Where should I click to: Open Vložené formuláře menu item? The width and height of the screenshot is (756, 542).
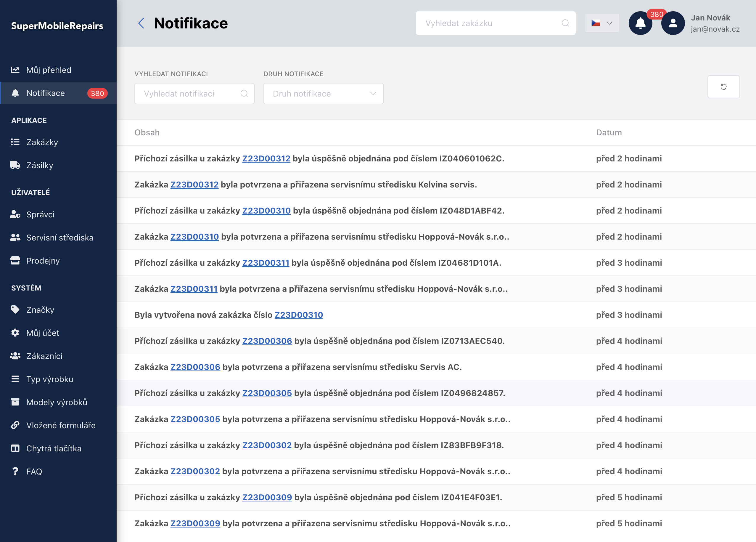58,425
